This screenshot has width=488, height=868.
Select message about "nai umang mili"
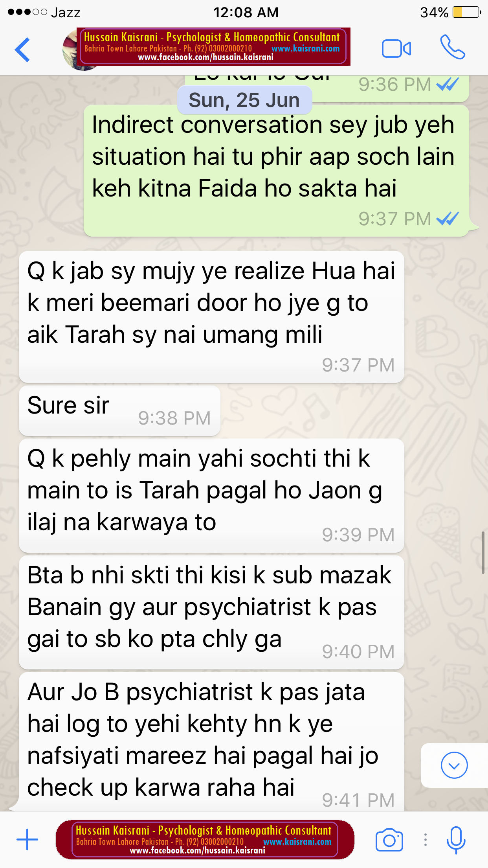pos(211,317)
